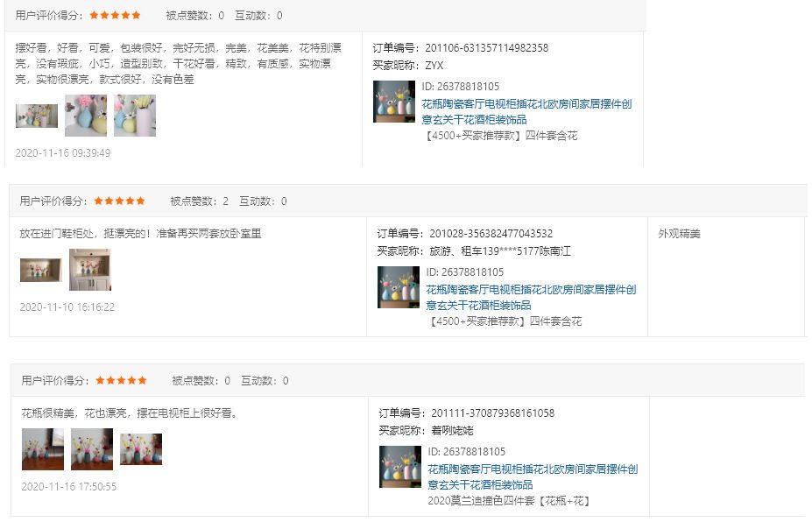Open vase product link in third review

(x=533, y=477)
